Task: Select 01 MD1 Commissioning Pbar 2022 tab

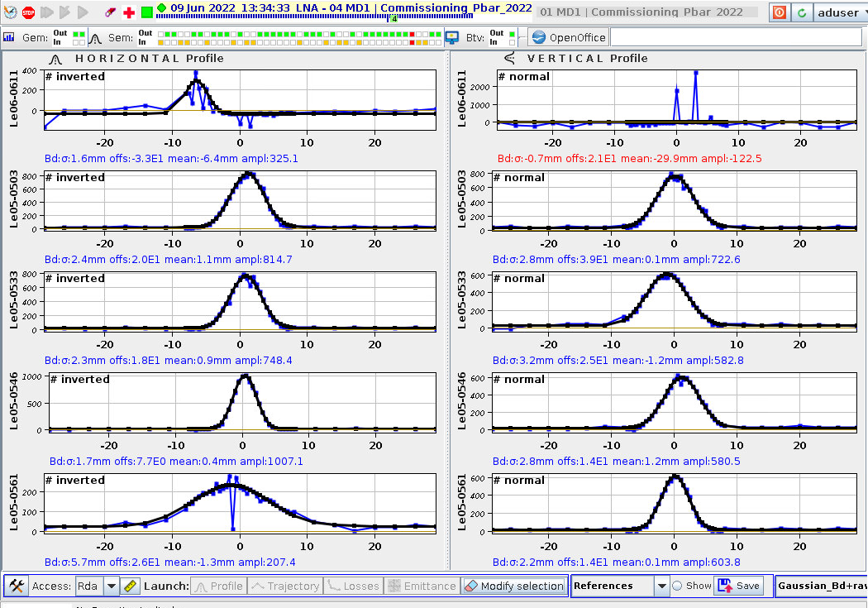Action: coord(646,12)
